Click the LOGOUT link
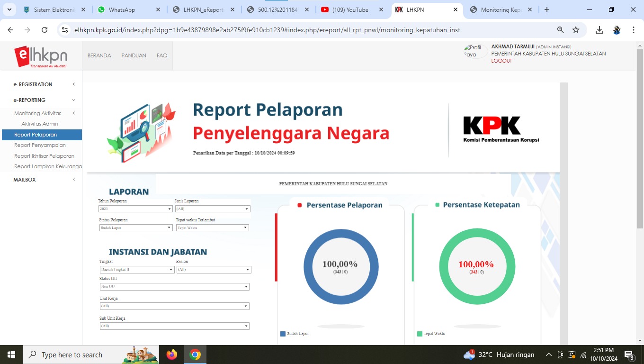644x364 pixels. pos(501,61)
